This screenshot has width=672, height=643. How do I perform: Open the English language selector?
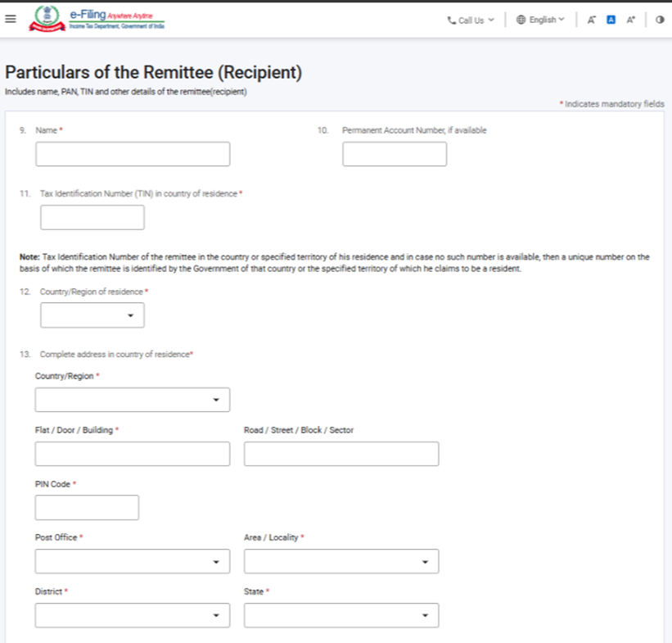tap(540, 20)
